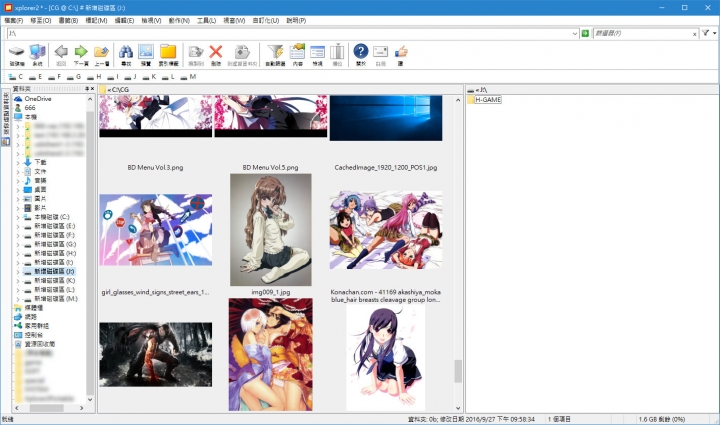The height and width of the screenshot is (425, 720).
Task: Select 新增磁碟區 (K:) in folder tree
Action: (55, 280)
